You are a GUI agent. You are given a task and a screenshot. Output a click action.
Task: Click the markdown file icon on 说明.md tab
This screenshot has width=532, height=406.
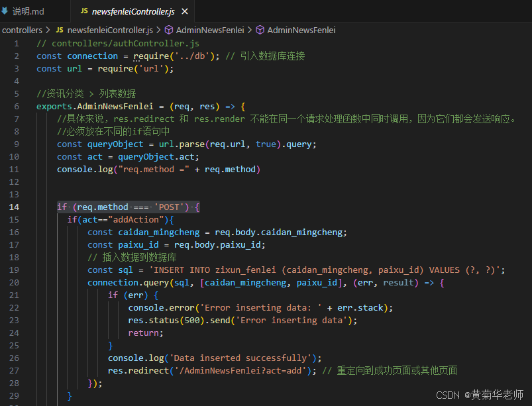[x=5, y=11]
